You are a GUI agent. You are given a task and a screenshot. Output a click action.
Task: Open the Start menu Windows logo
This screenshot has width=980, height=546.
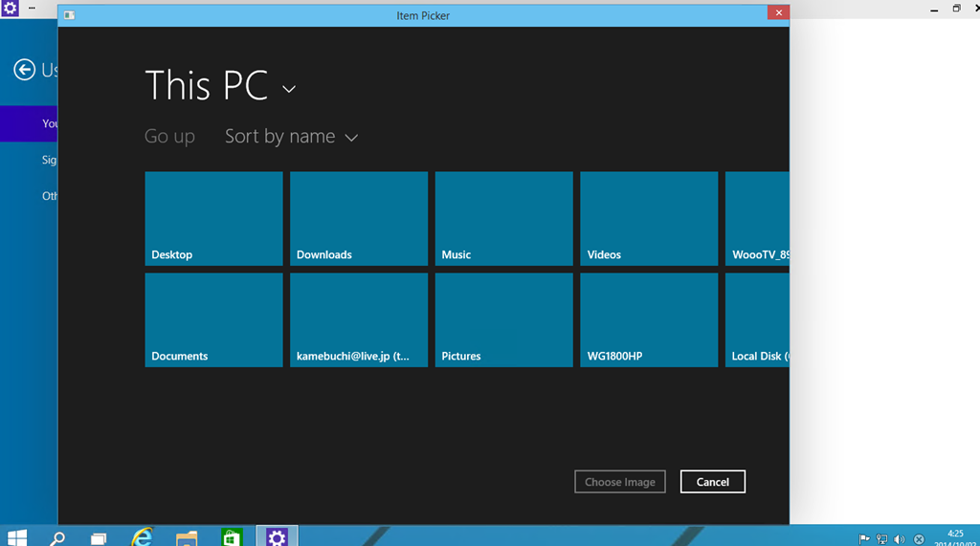[x=16, y=537]
